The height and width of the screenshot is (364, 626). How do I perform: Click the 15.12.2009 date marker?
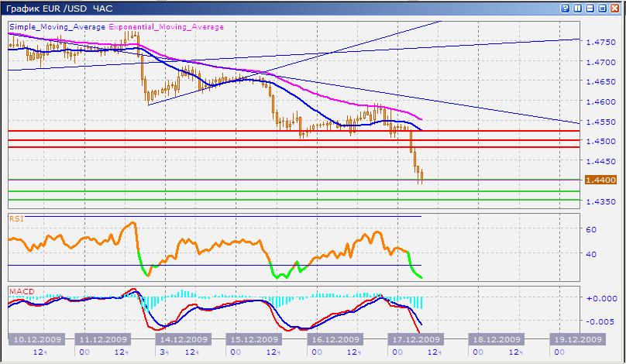(x=255, y=339)
